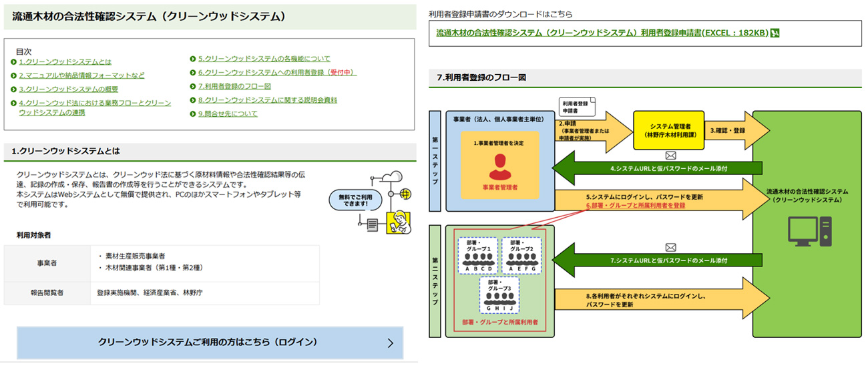Screen dimensions: 868x374
Task: Go to 9.問合せ先について link
Action: pyautogui.click(x=228, y=114)
